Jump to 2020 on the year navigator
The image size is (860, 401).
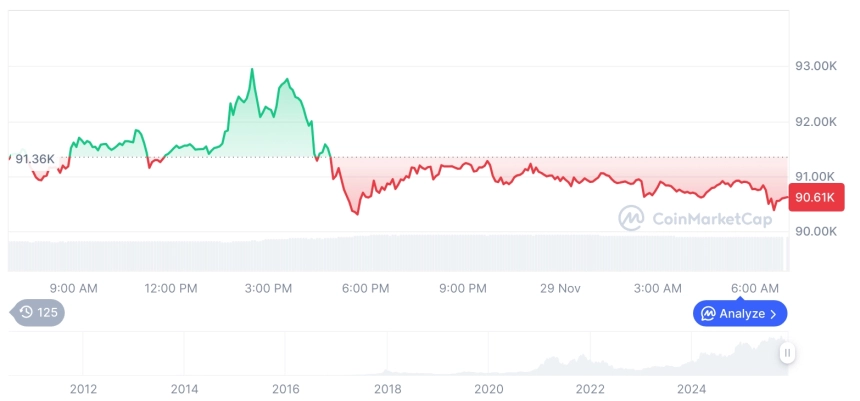pos(489,388)
